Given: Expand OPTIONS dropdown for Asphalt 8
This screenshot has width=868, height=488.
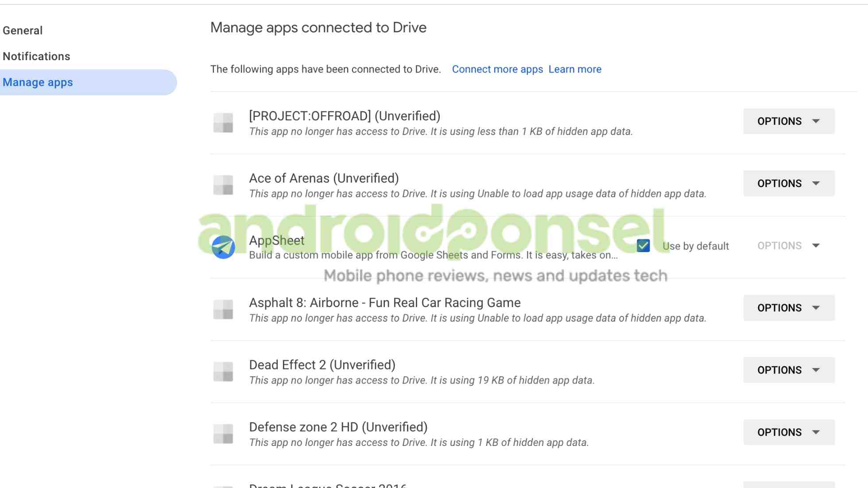Looking at the screenshot, I should (788, 307).
